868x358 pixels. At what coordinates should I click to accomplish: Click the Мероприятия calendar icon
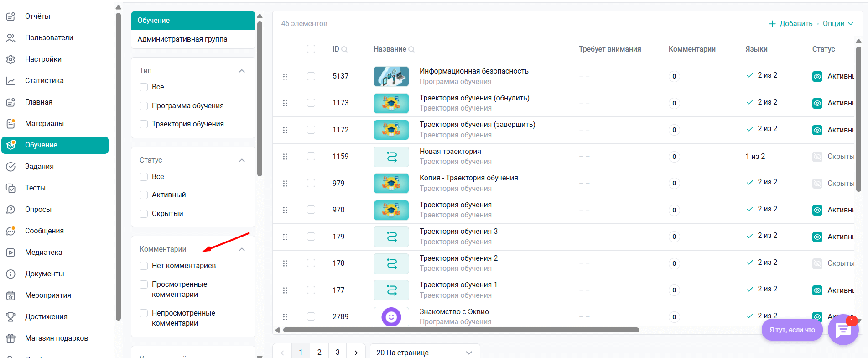[10, 295]
